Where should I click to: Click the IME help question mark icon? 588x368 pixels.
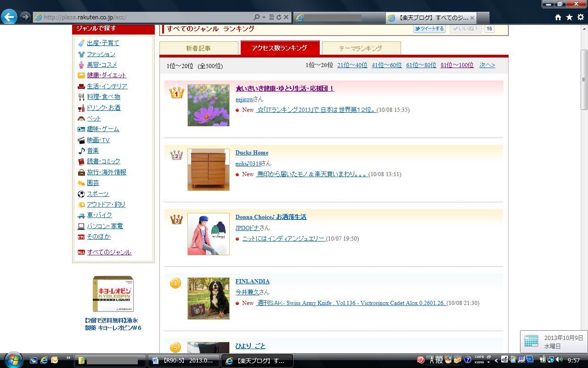[x=468, y=360]
